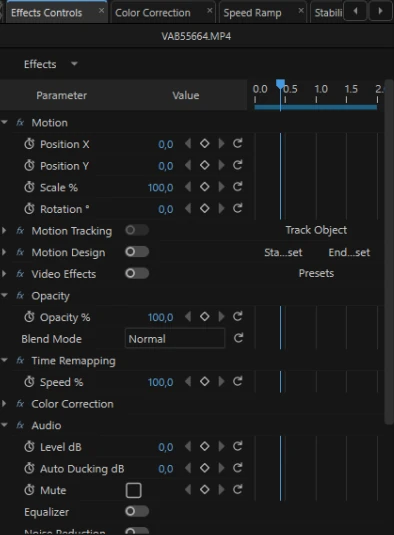Toggle the Rotation keyframe stopwatch
Screen dimensions: 394x535
pos(29,209)
